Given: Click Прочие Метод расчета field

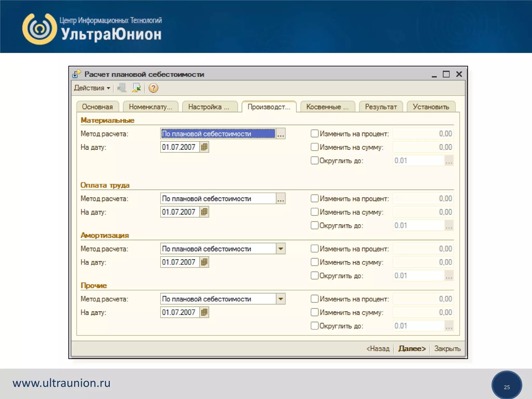Looking at the screenshot, I should [x=218, y=299].
